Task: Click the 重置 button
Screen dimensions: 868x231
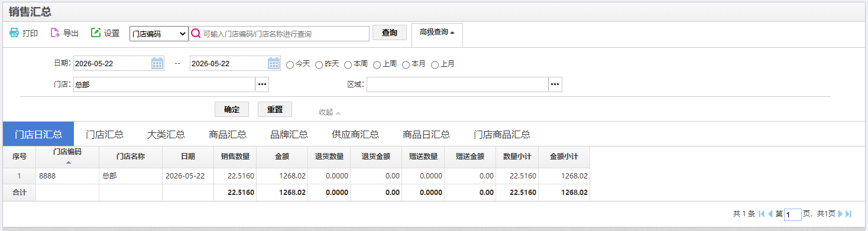Action: [x=275, y=109]
